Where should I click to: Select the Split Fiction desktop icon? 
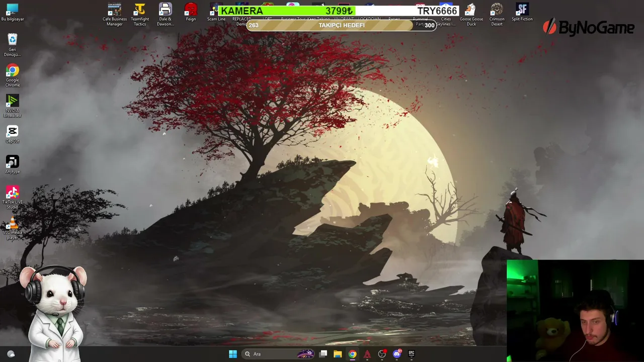click(x=522, y=13)
